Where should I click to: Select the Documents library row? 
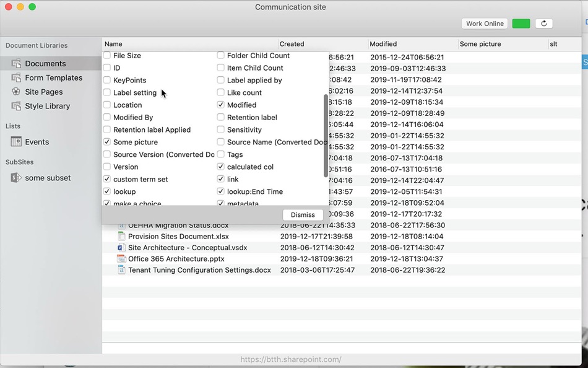(x=51, y=63)
